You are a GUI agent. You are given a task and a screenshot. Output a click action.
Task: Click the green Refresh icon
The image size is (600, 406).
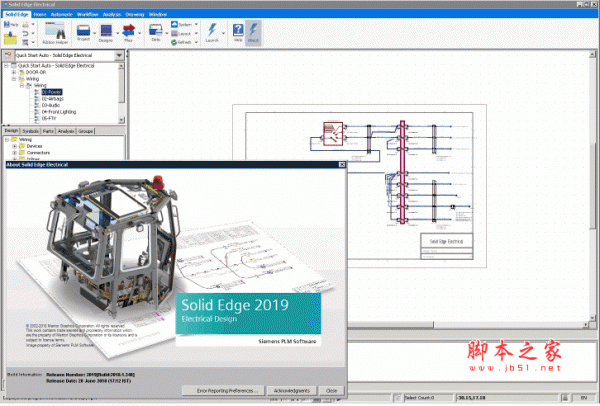click(174, 42)
